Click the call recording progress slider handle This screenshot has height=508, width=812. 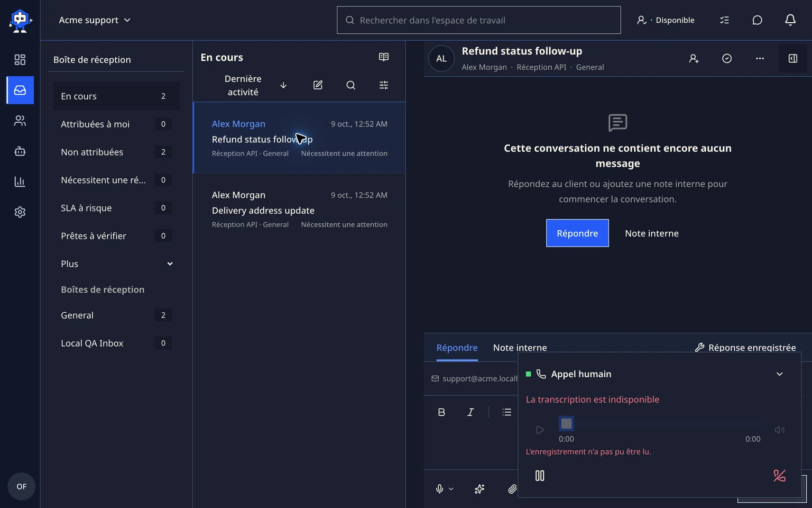tap(566, 423)
